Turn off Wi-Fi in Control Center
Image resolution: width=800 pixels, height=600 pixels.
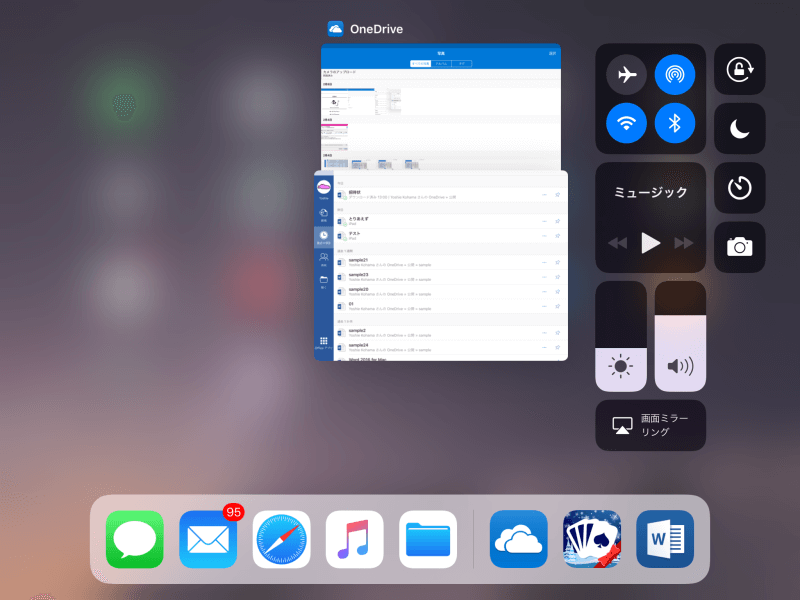626,123
